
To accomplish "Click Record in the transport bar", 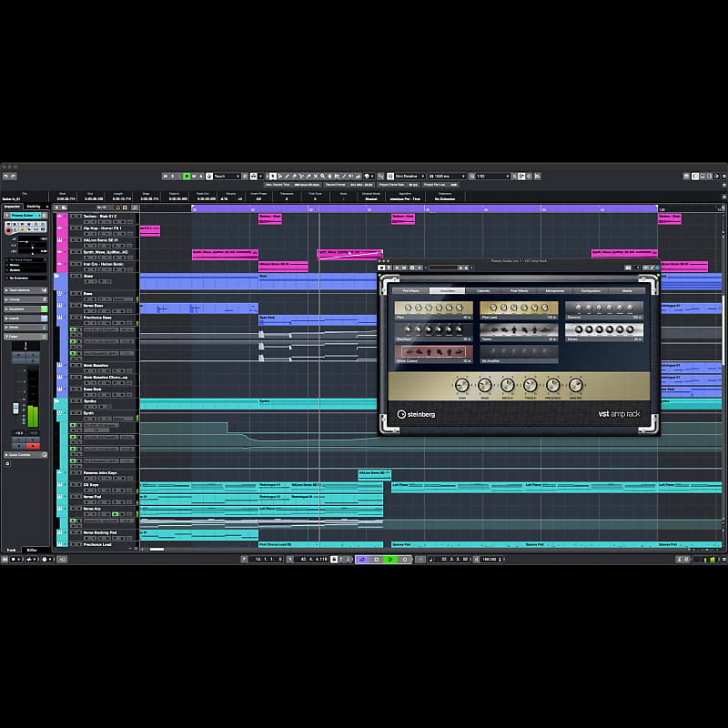I will (x=405, y=559).
